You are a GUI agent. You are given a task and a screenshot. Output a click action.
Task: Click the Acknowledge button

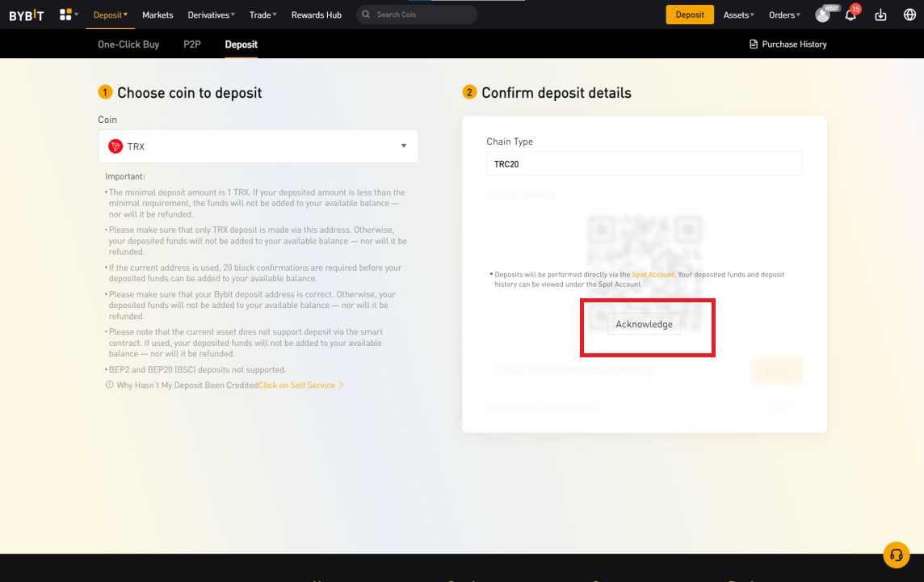pos(644,324)
